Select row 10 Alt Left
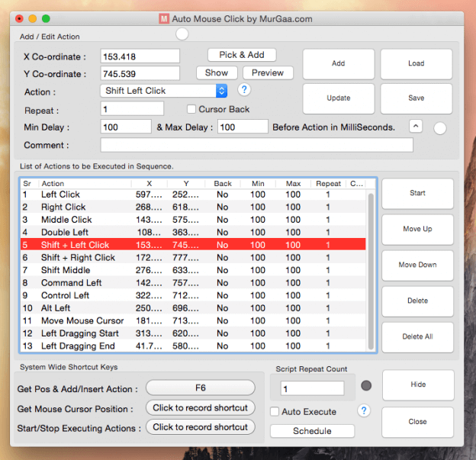This screenshot has height=460, width=476. [x=193, y=308]
